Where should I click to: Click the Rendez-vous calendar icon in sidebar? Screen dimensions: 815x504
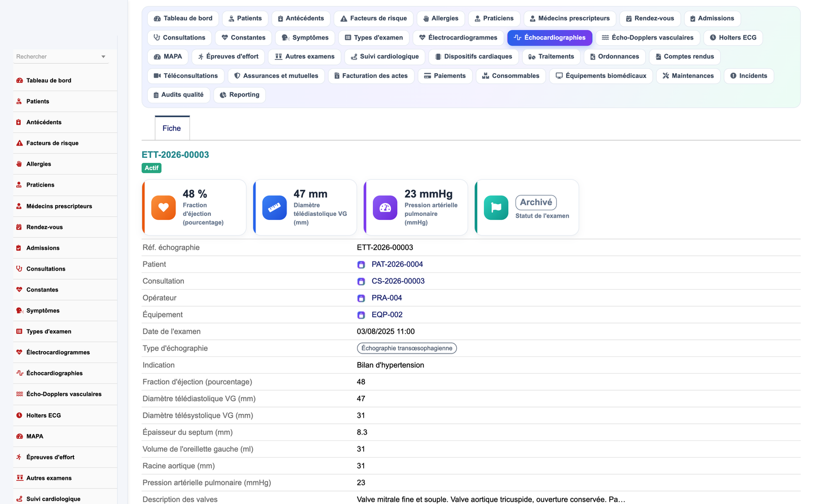(19, 227)
